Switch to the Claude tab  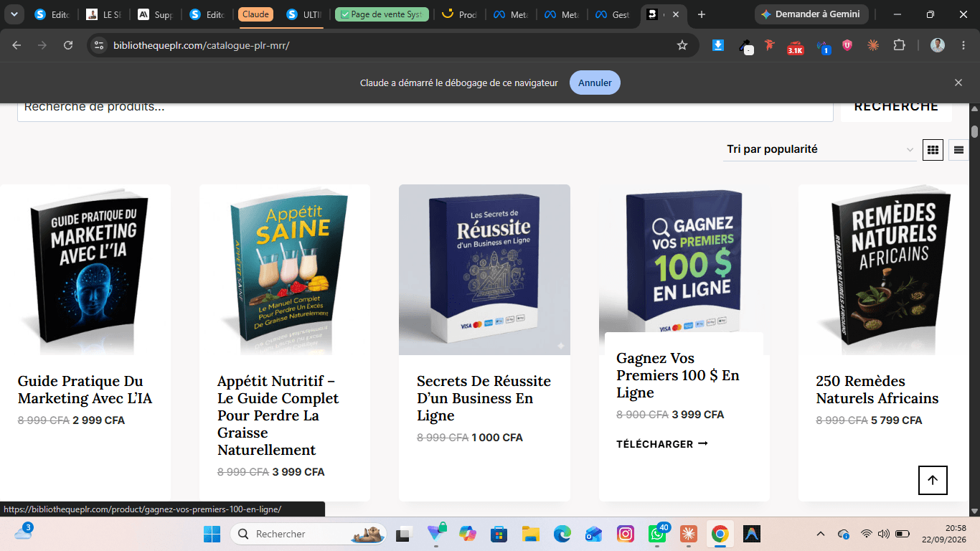point(255,14)
